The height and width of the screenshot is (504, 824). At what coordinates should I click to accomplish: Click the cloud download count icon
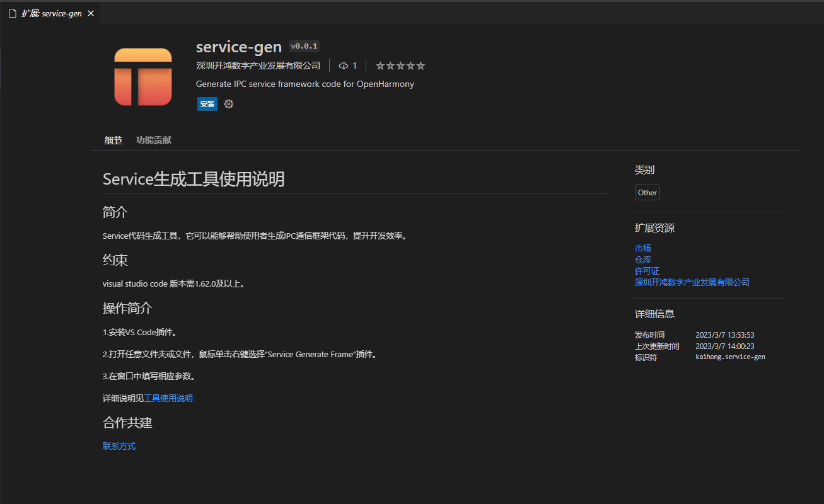[x=344, y=66]
